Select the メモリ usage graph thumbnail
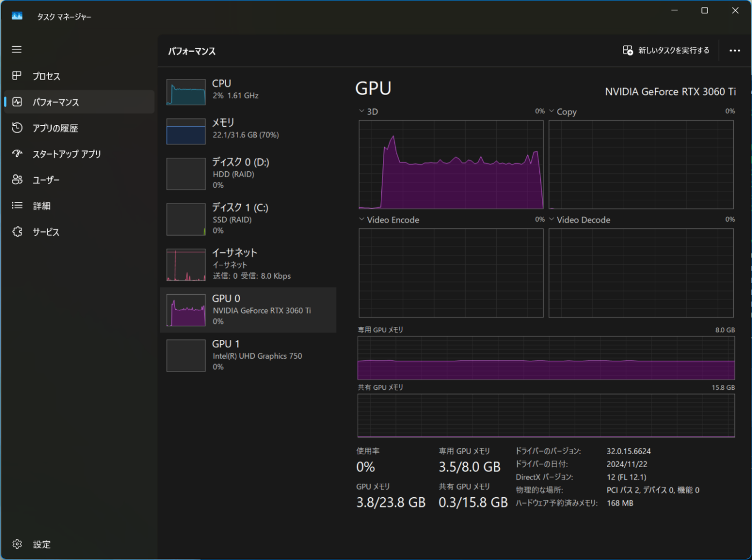Viewport: 752px width, 560px height. coord(186,131)
